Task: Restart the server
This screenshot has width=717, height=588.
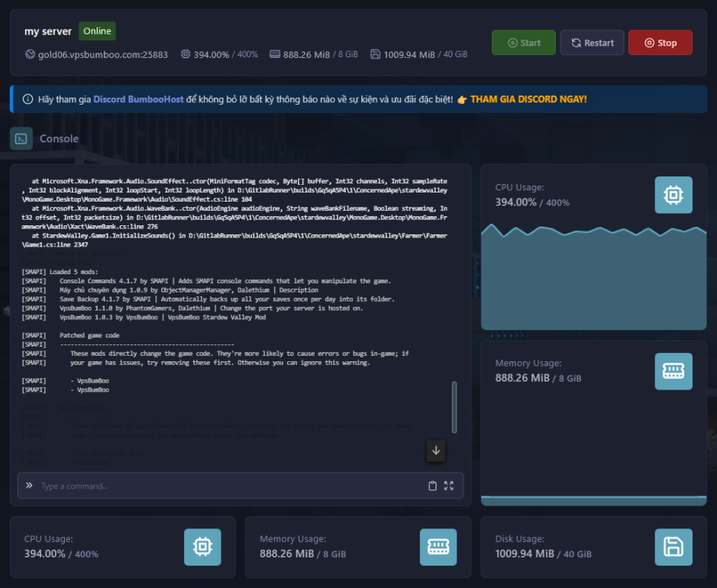Action: tap(591, 43)
